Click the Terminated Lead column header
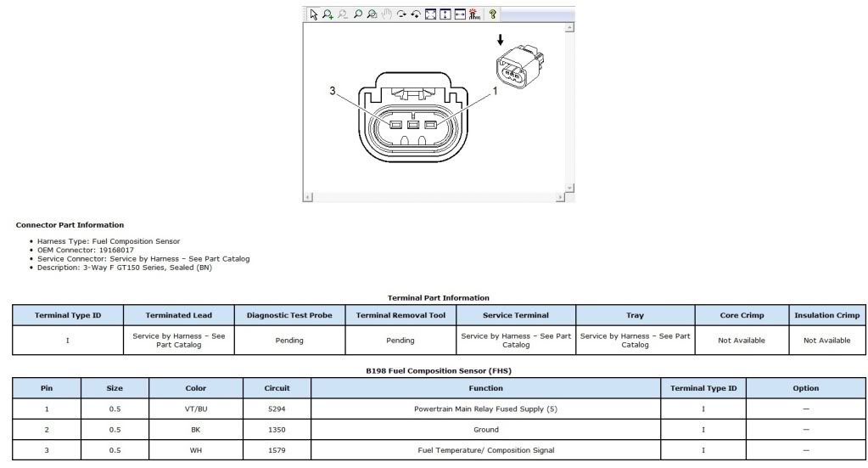The image size is (868, 468). 179,315
